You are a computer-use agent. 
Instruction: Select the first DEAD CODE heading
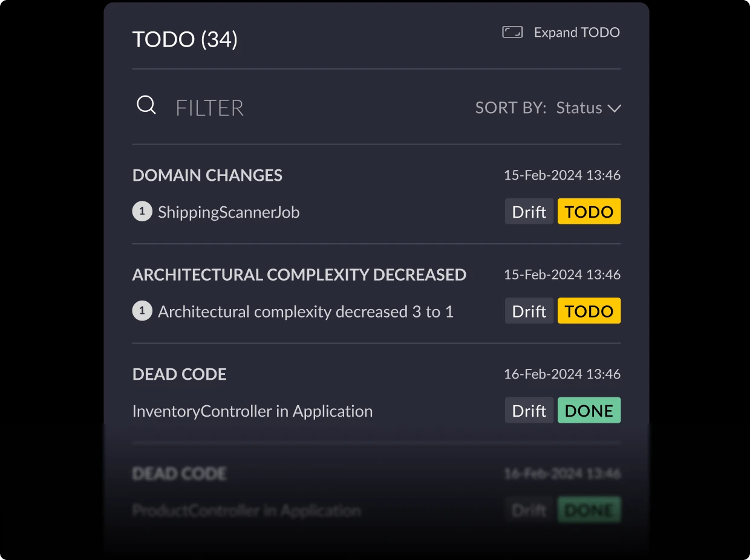click(180, 374)
